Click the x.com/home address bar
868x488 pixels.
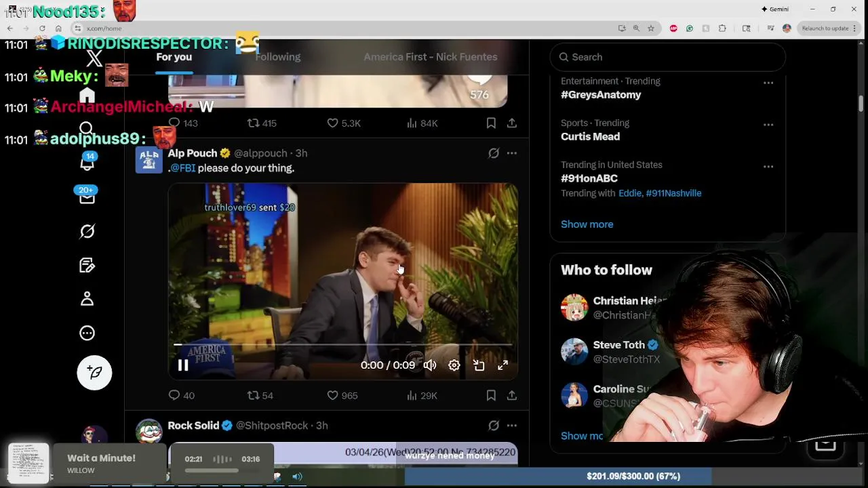tap(339, 28)
